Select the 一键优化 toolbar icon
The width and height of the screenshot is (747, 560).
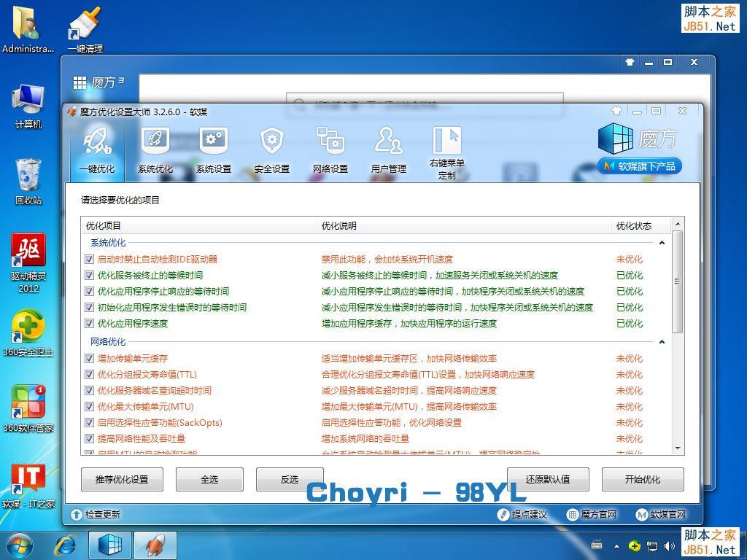pyautogui.click(x=98, y=149)
